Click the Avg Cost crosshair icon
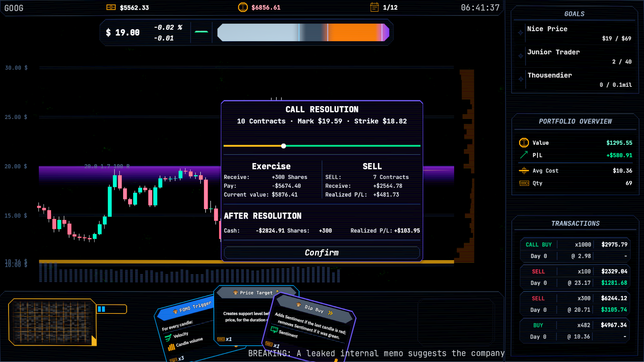The image size is (644, 362). (524, 171)
